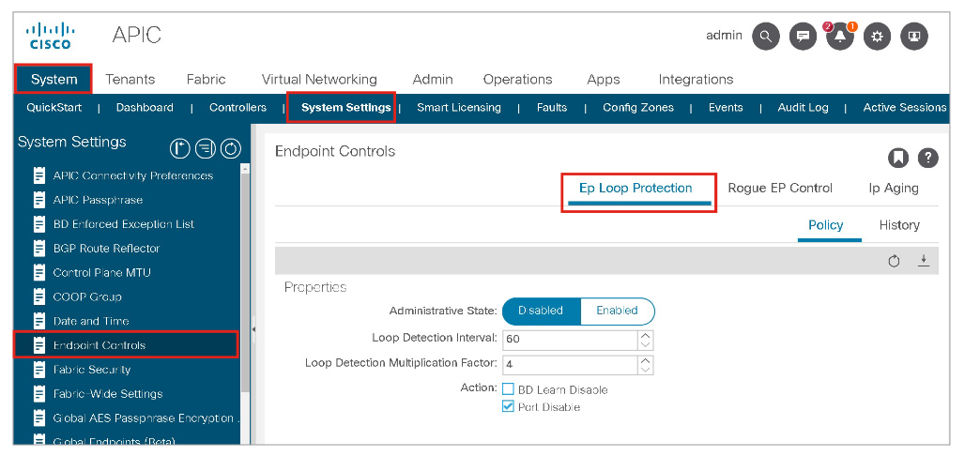This screenshot has width=980, height=456.
Task: Uncheck the Port Disable checkbox
Action: 508,407
